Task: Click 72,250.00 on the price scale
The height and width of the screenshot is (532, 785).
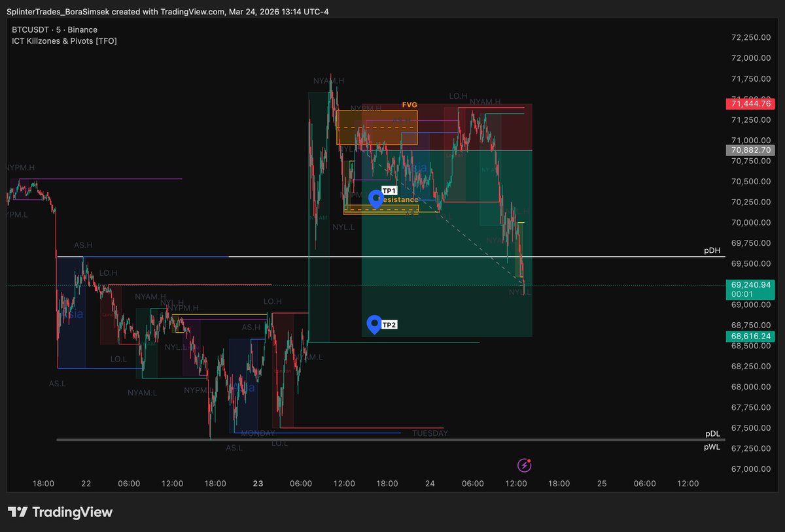Action: click(750, 37)
